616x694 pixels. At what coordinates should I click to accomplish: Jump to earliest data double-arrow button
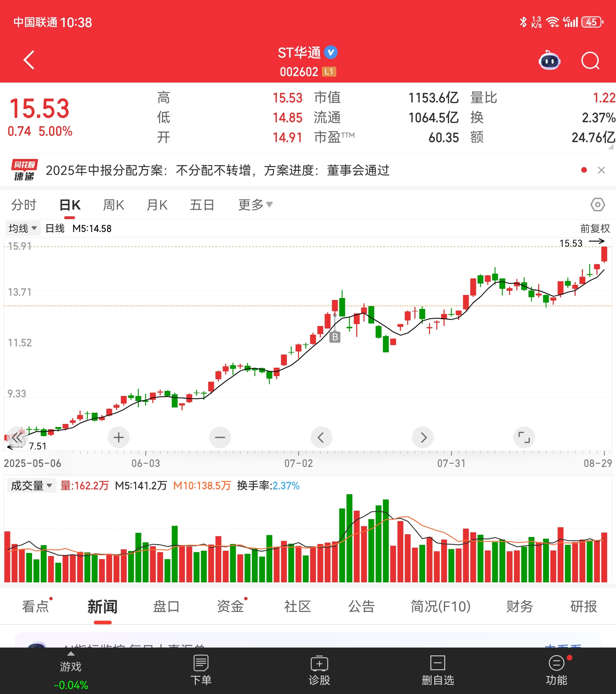[17, 437]
